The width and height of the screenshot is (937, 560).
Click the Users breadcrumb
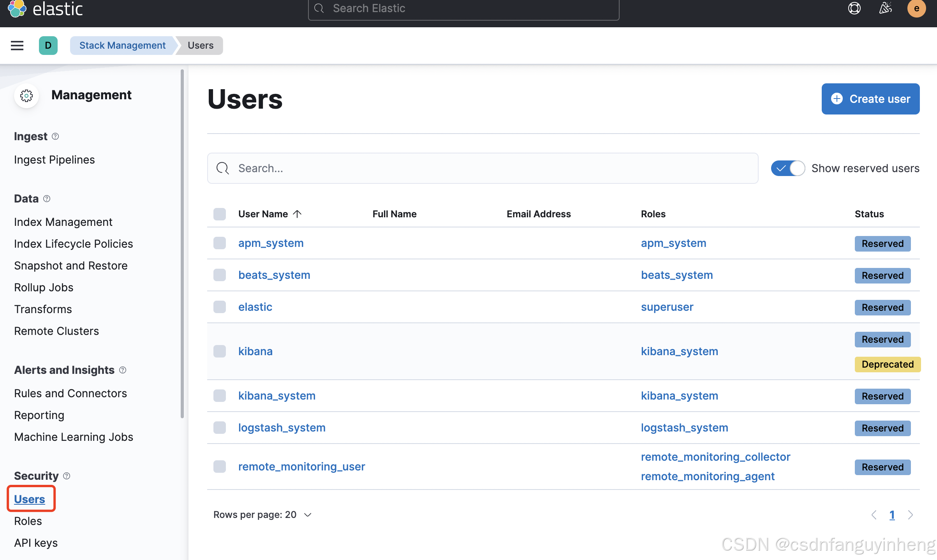pyautogui.click(x=201, y=46)
